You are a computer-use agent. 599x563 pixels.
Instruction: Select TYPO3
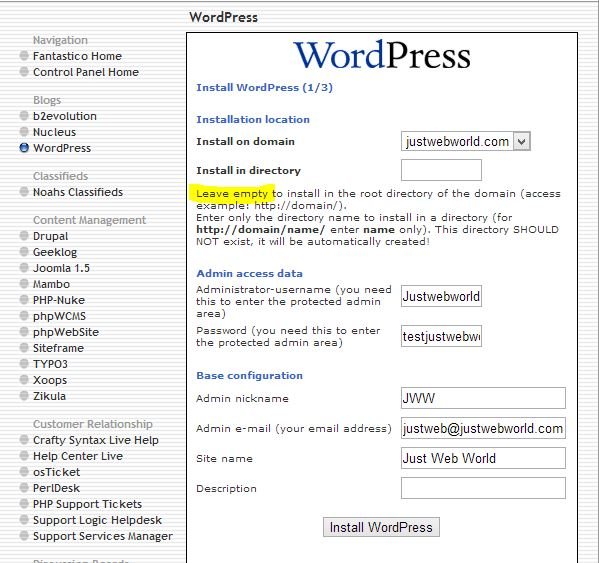[x=50, y=364]
